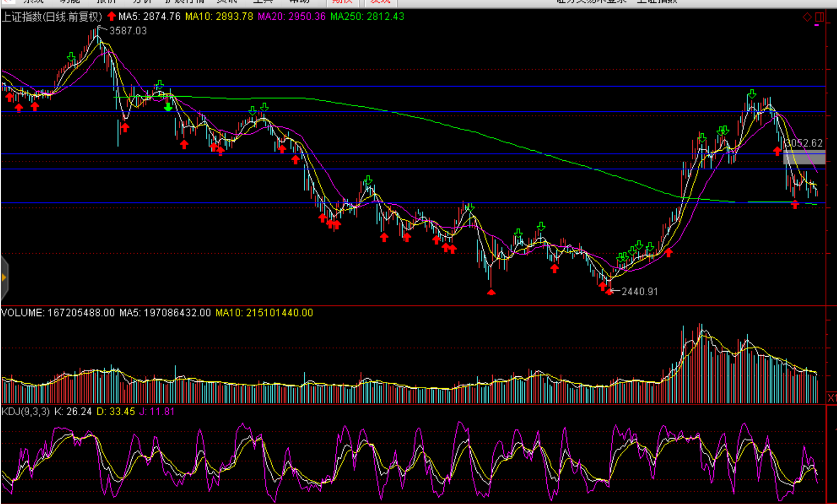Open the KDJ(9,3,3) indicator settings label
This screenshot has width=837, height=504.
point(25,412)
